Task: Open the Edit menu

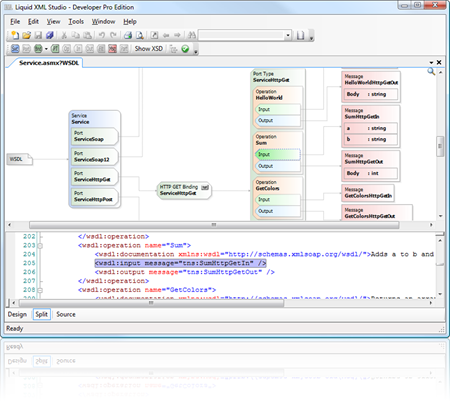Action: pos(33,22)
